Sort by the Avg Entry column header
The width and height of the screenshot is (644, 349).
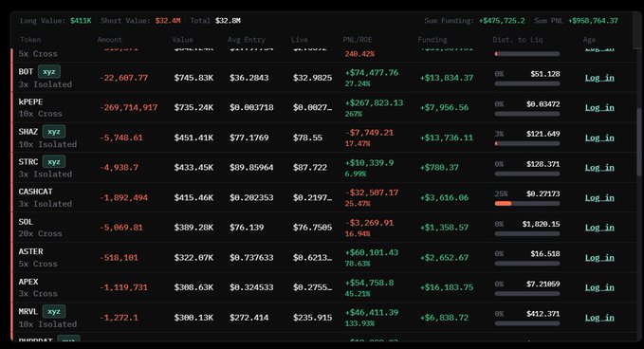[x=246, y=40]
